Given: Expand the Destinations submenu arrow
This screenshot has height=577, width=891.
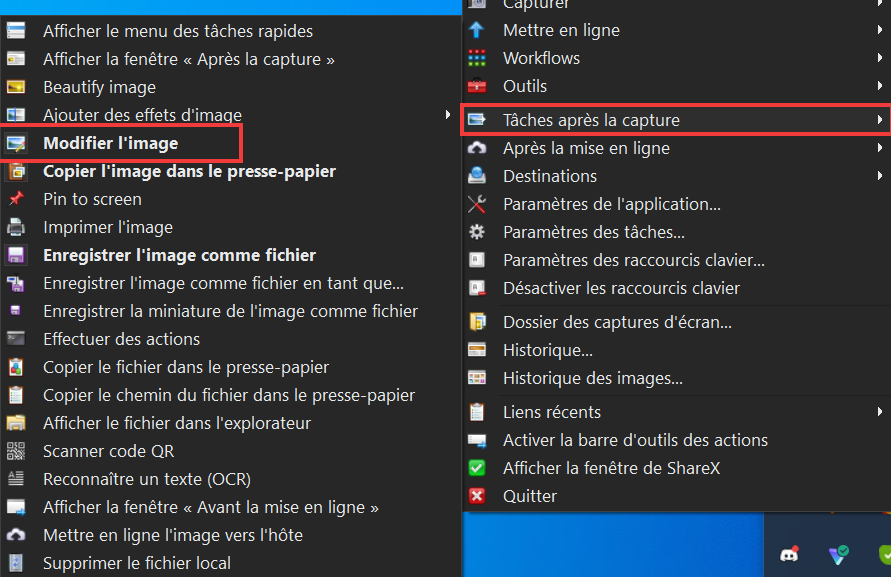Looking at the screenshot, I should [880, 175].
